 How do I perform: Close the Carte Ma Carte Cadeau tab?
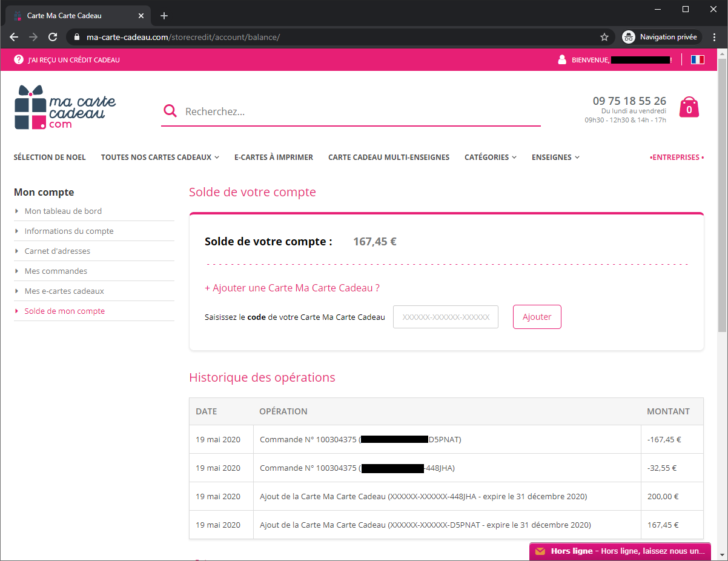[x=141, y=16]
